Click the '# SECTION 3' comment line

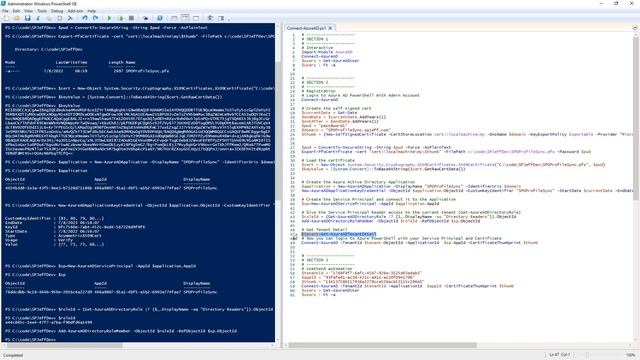point(315,260)
